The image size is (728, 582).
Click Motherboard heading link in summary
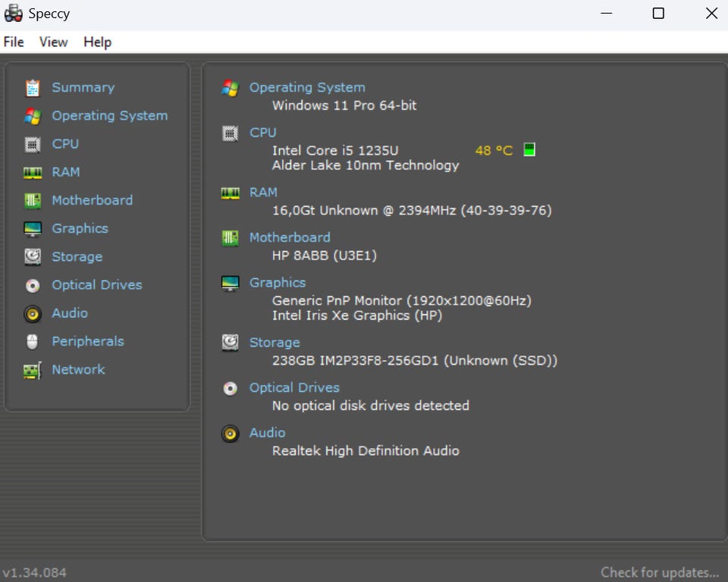(290, 238)
